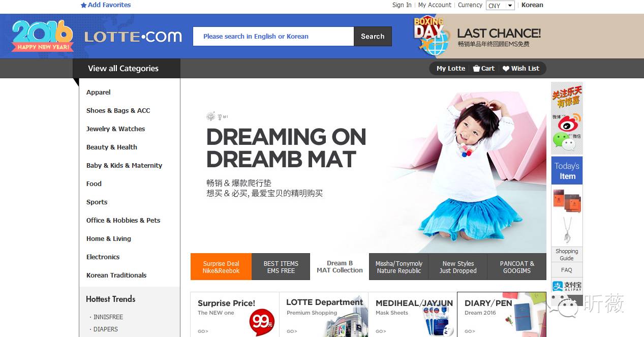Open Wish List heart icon

click(x=506, y=69)
